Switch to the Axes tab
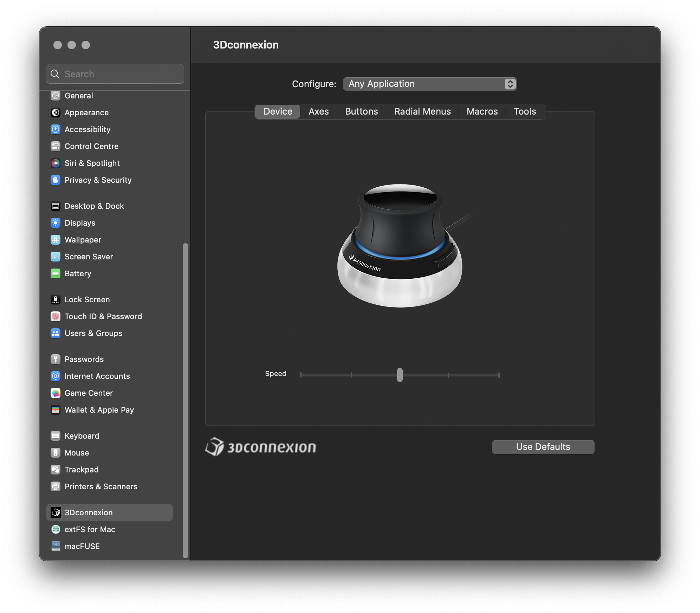This screenshot has height=613, width=700. coord(318,111)
